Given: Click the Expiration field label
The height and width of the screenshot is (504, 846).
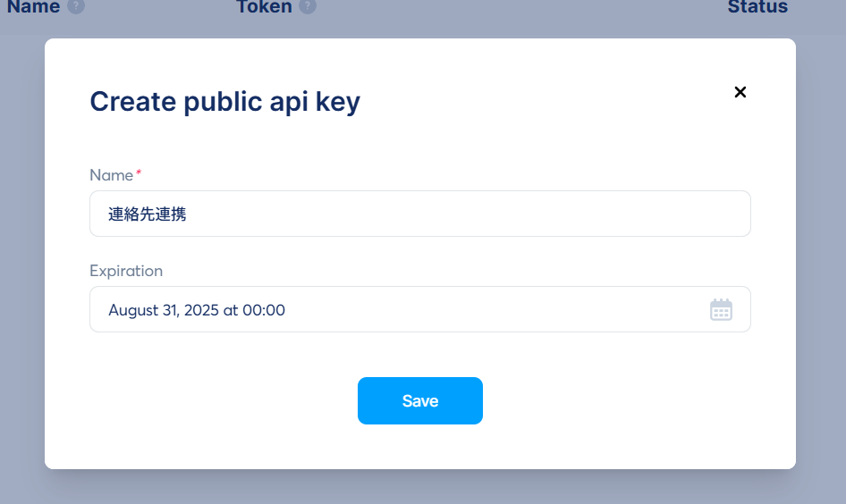Looking at the screenshot, I should click(126, 271).
